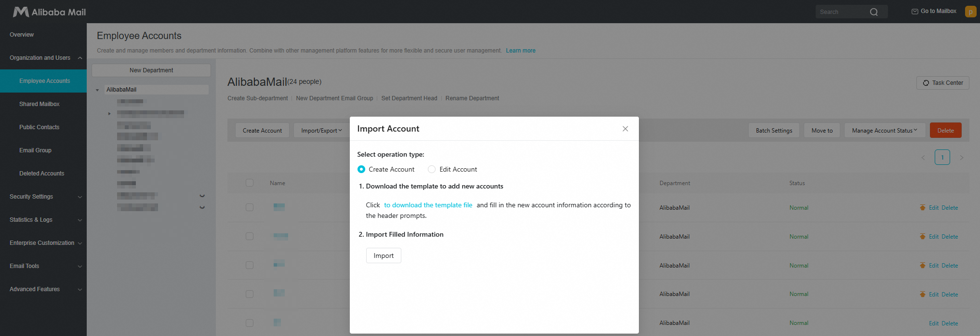Check the third account row checkbox
This screenshot has height=336, width=980.
point(250,265)
